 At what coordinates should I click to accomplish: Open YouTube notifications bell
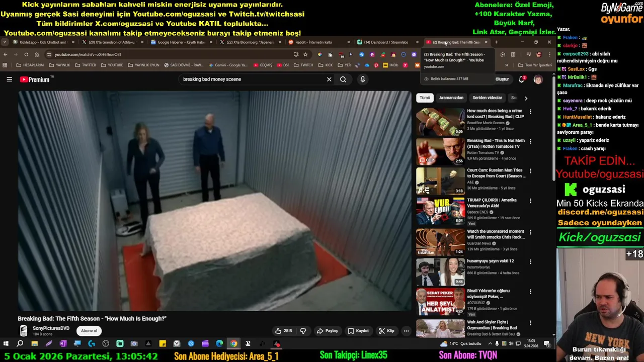pyautogui.click(x=522, y=79)
